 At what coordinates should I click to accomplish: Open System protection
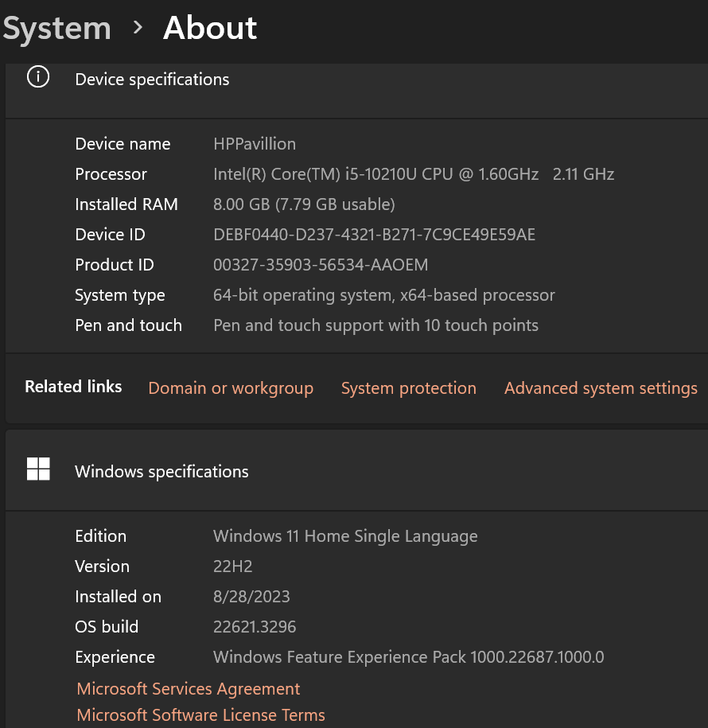coord(408,388)
